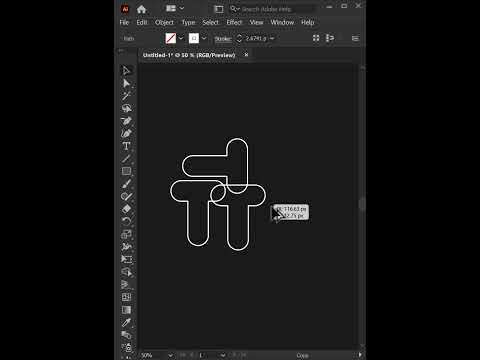Select the Rectangle tool
Image resolution: width=480 pixels, height=360 pixels.
click(126, 171)
